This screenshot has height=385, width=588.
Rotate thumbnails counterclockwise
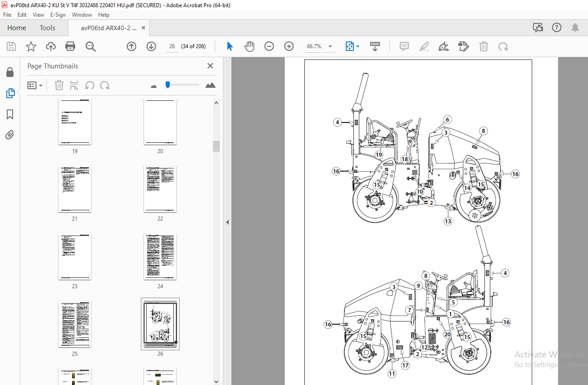click(x=90, y=85)
